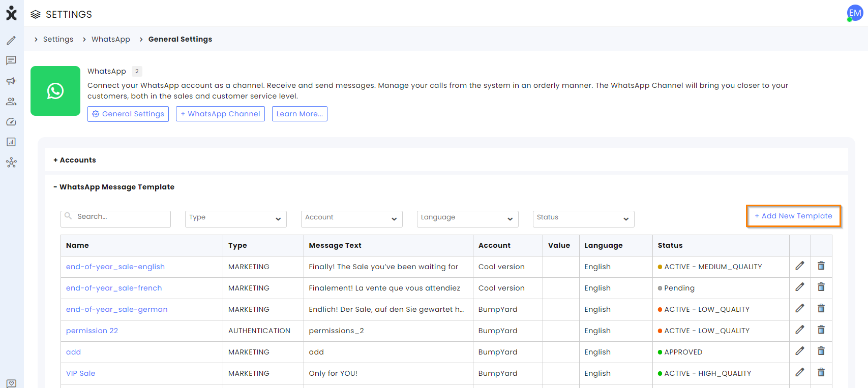Click the ACTIVE - MEDIUM_QUALITY status

click(x=710, y=267)
